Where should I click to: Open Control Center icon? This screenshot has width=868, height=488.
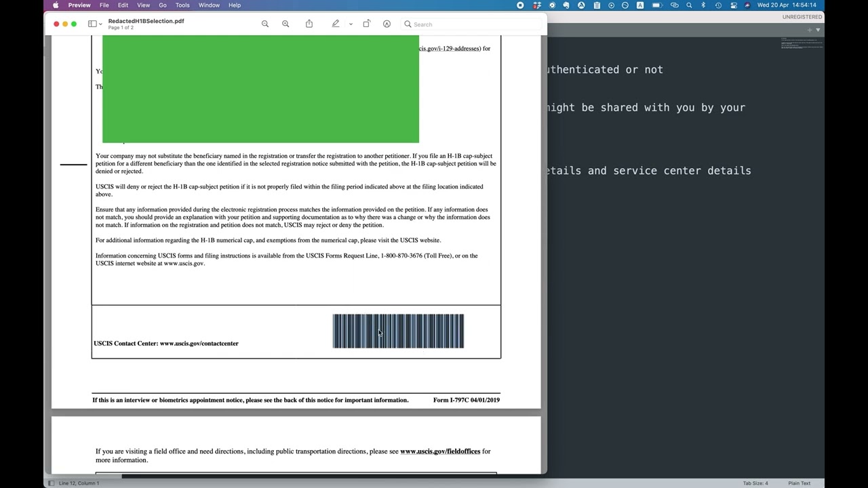734,5
